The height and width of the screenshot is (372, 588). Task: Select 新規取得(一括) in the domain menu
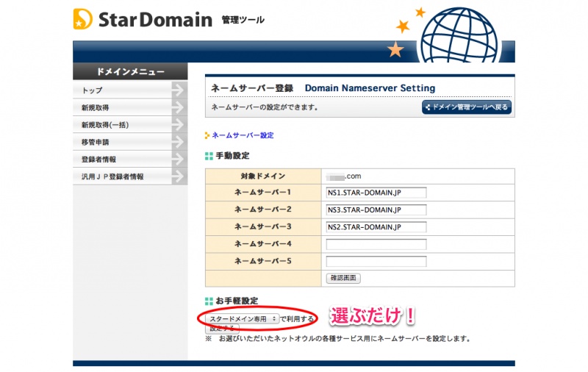[x=130, y=125]
